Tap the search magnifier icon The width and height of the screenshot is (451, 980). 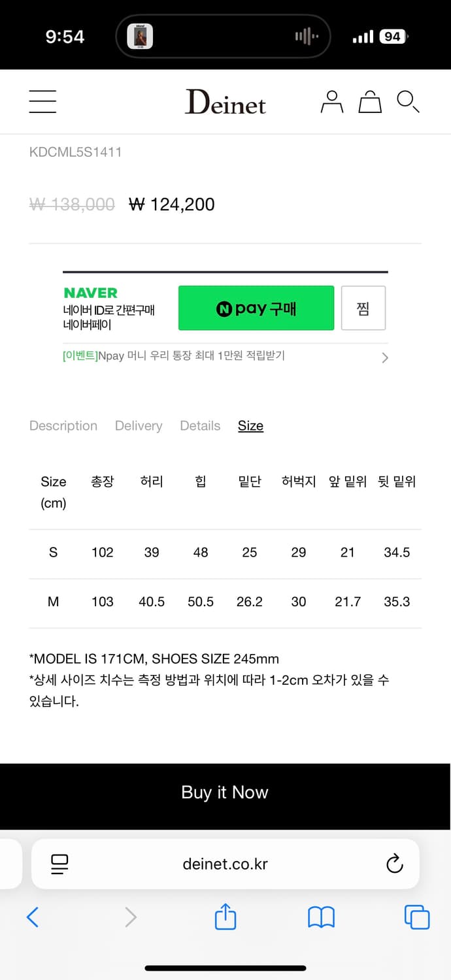[x=408, y=102]
